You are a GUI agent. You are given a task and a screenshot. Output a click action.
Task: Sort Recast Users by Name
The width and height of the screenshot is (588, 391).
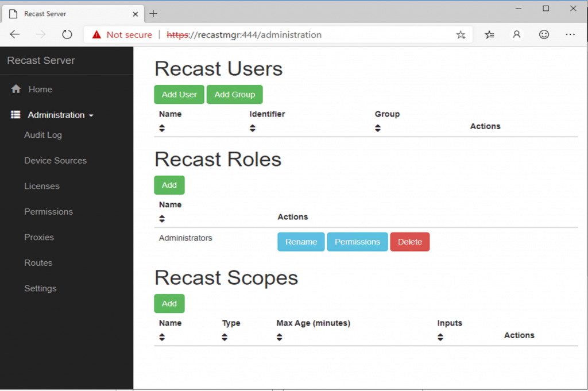[x=162, y=128]
